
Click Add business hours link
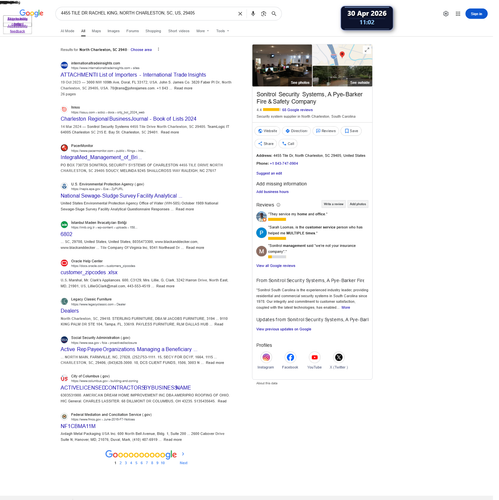click(x=272, y=192)
